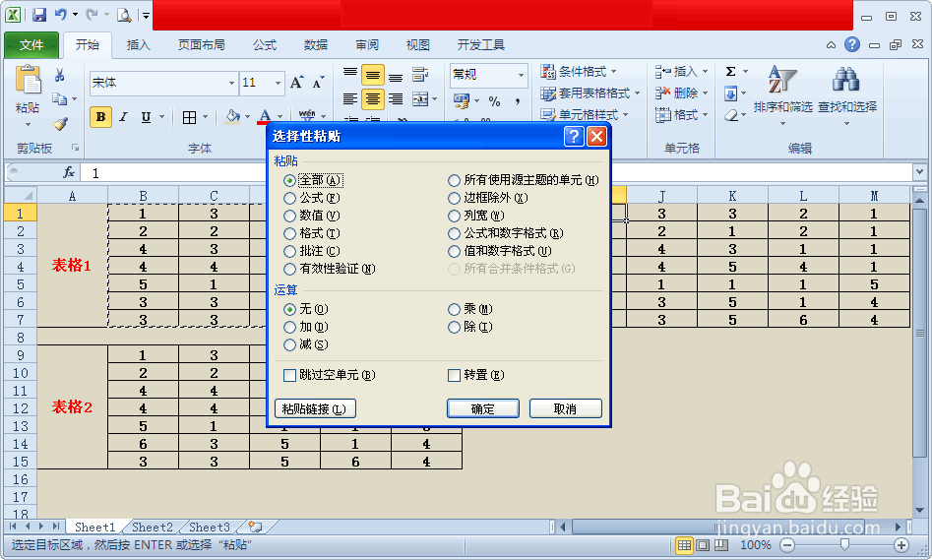
Task: Select the 数值 (Values) radio option
Action: 289,216
